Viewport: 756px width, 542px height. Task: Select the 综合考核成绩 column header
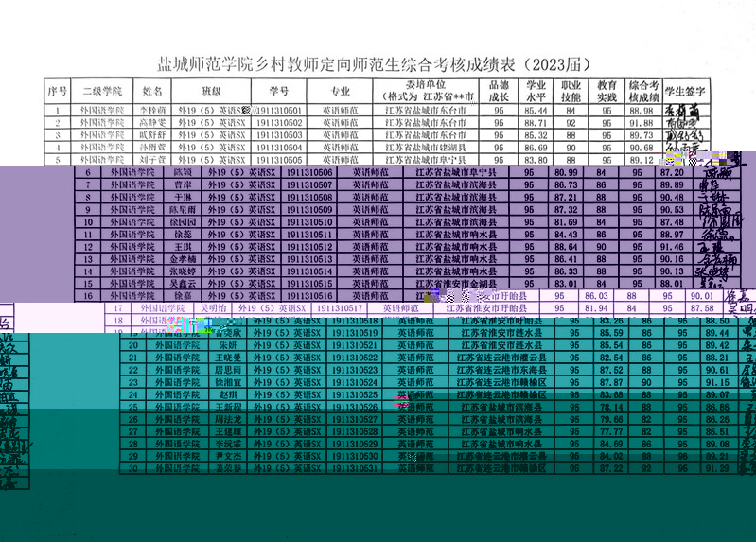643,91
